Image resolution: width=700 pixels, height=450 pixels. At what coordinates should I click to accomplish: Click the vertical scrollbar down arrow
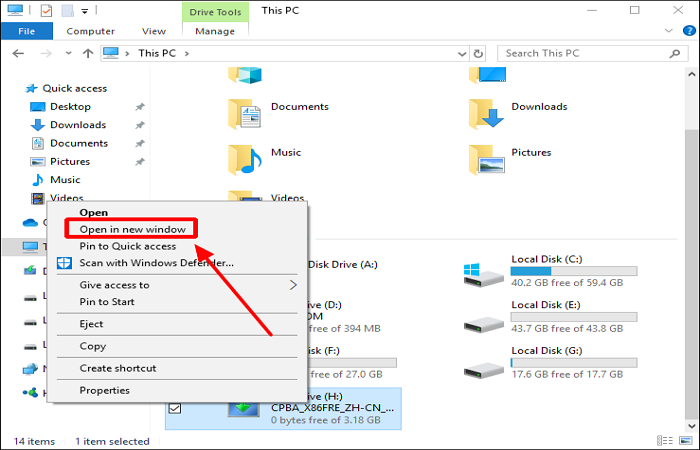pyautogui.click(x=692, y=426)
